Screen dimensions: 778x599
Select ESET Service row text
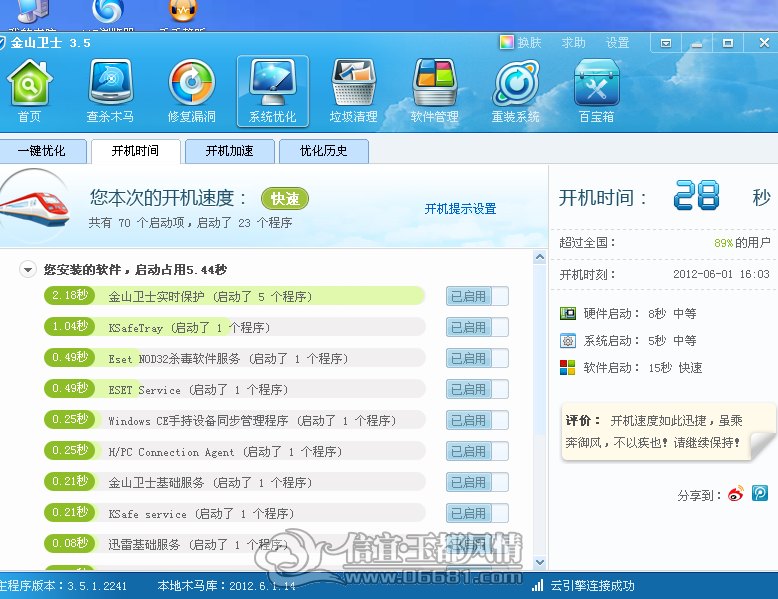point(198,390)
